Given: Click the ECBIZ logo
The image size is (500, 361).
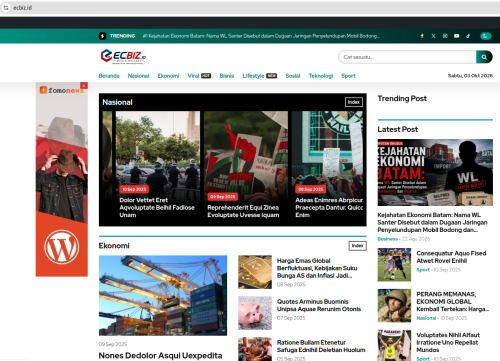Looking at the screenshot, I should coord(123,57).
